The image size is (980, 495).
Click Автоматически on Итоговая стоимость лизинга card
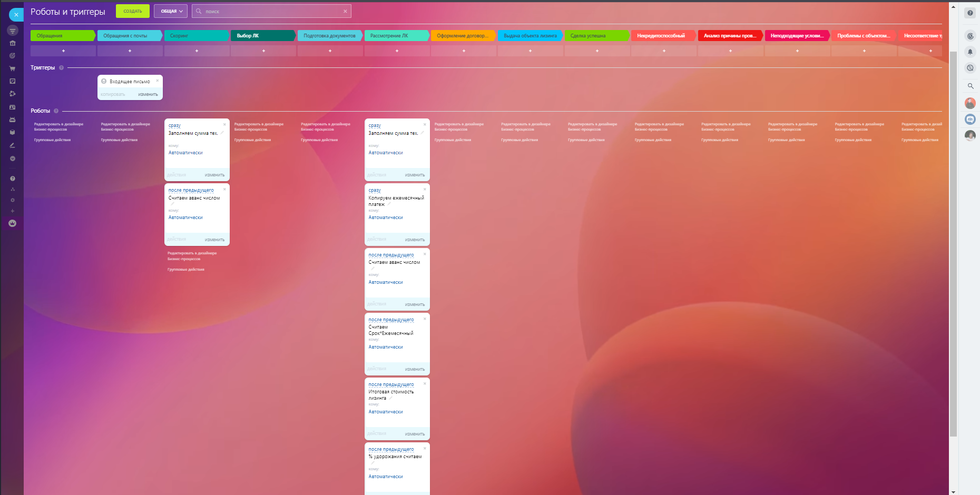pyautogui.click(x=386, y=412)
